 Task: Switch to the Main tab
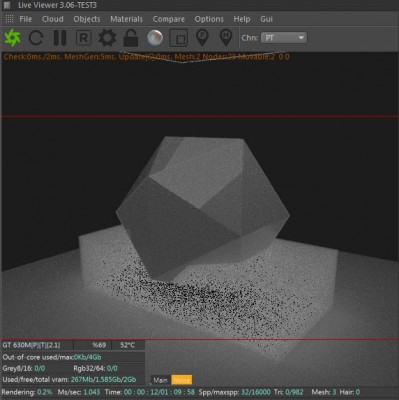coord(160,380)
